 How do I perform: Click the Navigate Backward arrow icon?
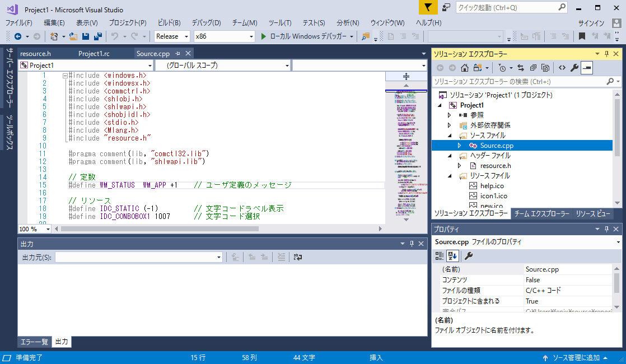point(17,36)
